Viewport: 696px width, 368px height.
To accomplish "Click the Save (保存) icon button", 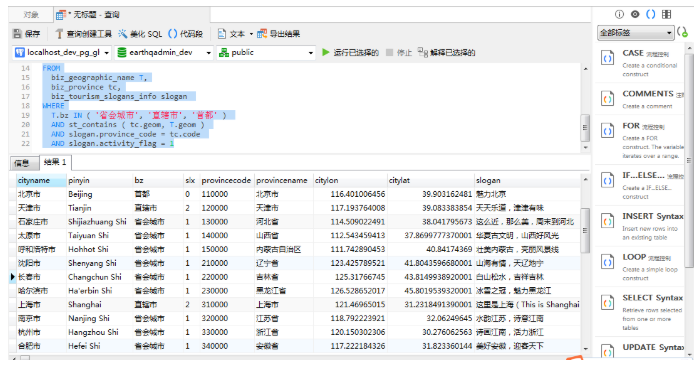I will (x=27, y=34).
